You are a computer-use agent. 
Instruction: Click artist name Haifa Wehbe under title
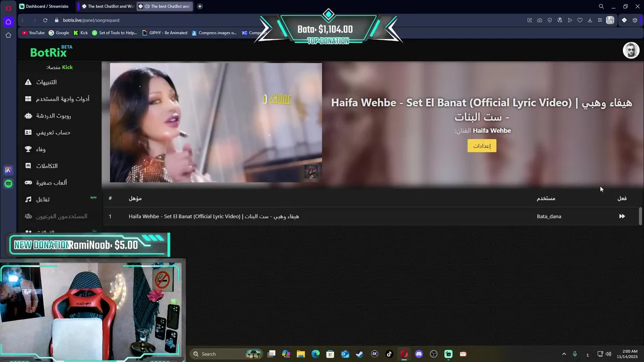click(x=492, y=130)
